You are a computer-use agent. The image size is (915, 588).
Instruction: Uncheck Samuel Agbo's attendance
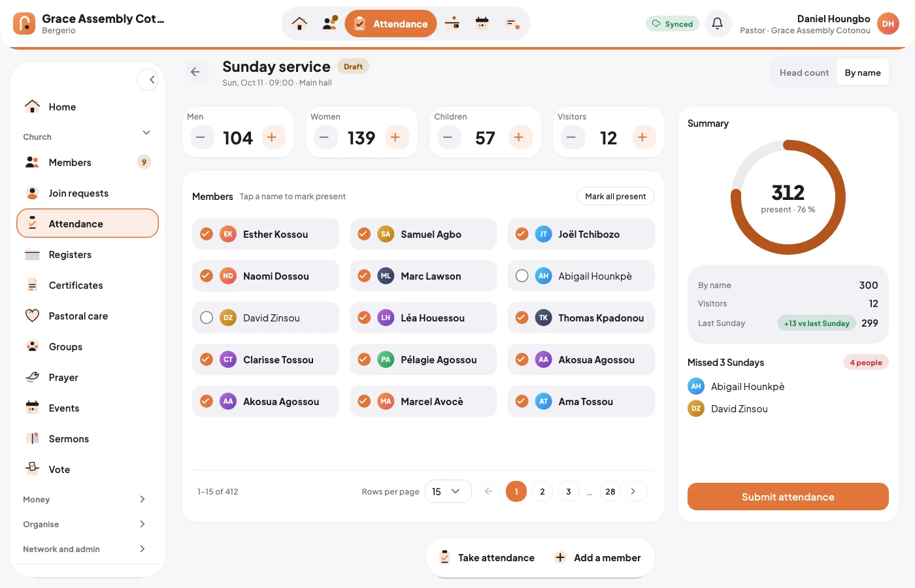[x=424, y=234]
